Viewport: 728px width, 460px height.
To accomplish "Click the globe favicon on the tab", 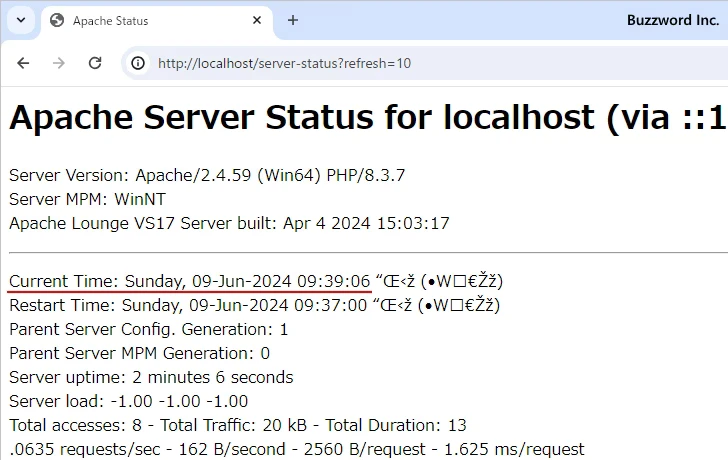I will [x=57, y=21].
